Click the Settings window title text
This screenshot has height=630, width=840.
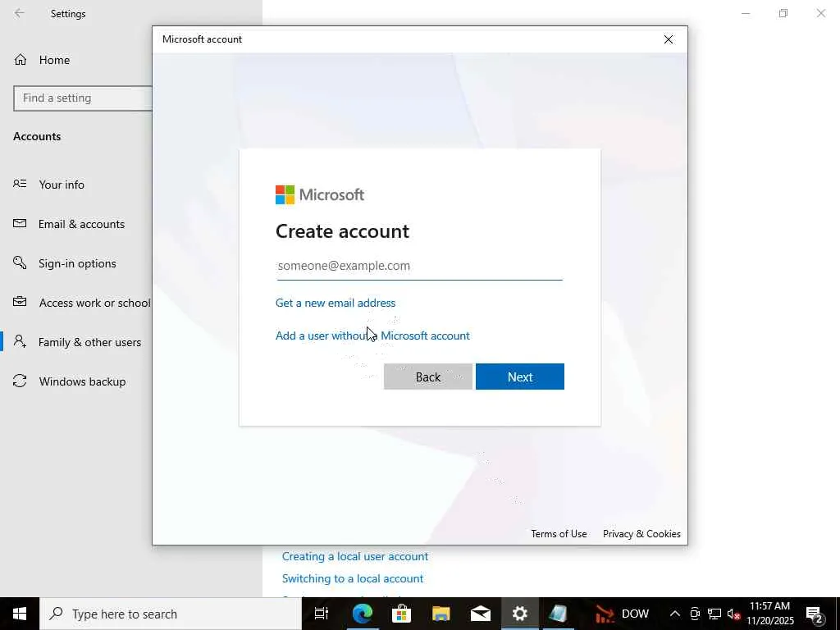tap(68, 13)
